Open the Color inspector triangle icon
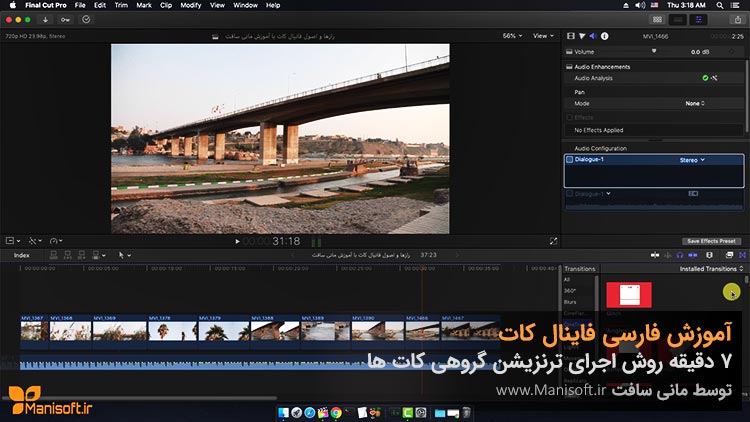This screenshot has height=422, width=750. point(582,36)
